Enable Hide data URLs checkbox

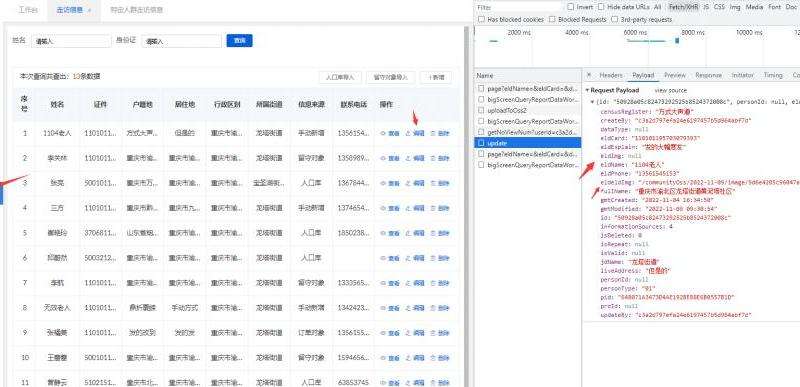pyautogui.click(x=601, y=7)
